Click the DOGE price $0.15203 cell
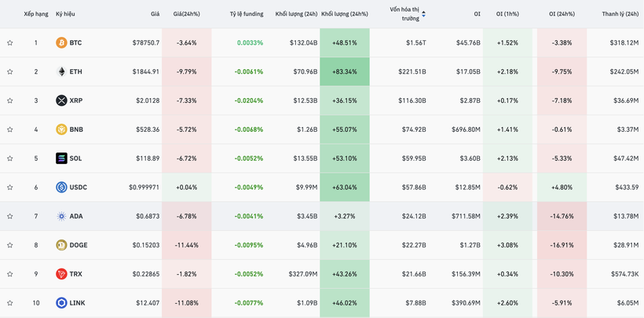The image size is (644, 318). tap(144, 245)
